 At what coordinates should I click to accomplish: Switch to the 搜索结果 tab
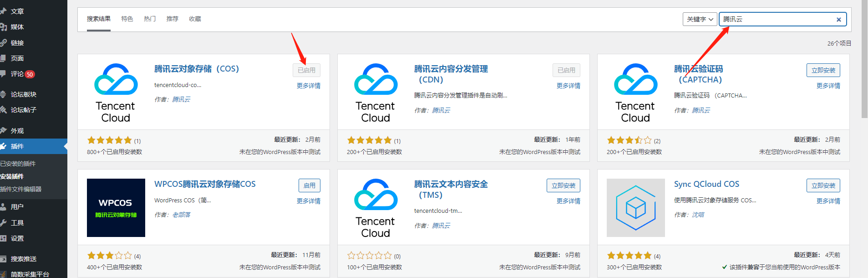click(99, 19)
